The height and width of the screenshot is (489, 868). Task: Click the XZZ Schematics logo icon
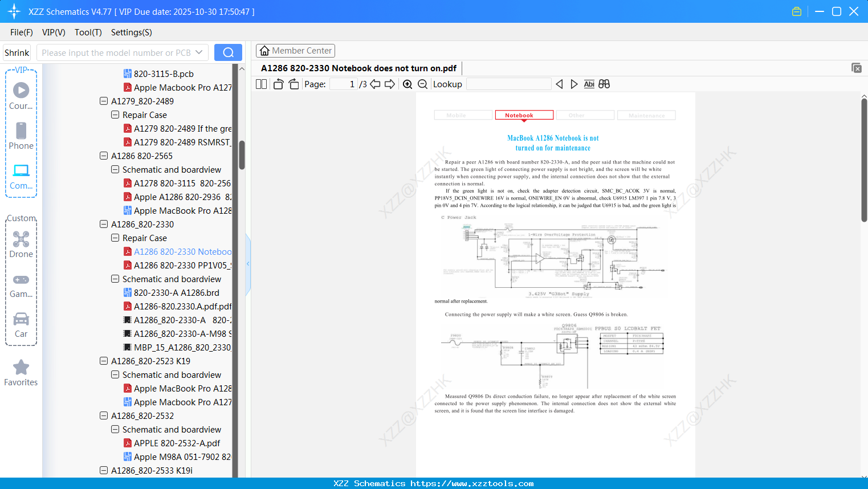[x=14, y=11]
